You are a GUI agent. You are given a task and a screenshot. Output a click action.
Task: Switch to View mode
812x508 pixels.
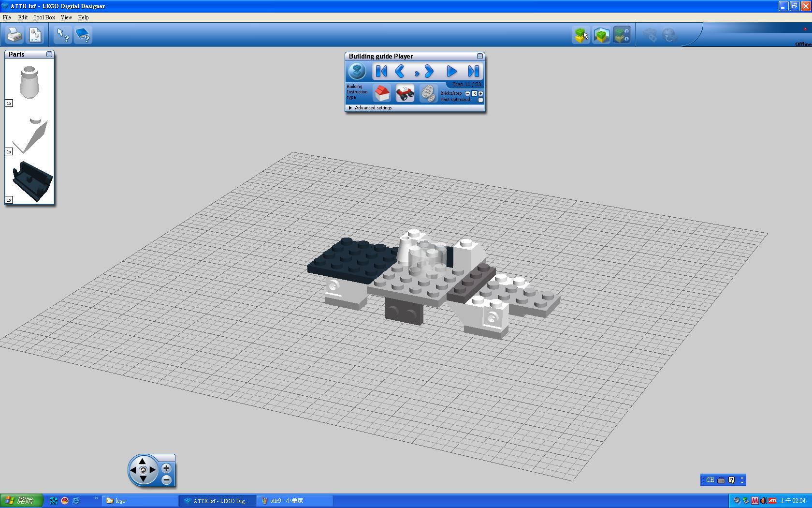tap(601, 35)
